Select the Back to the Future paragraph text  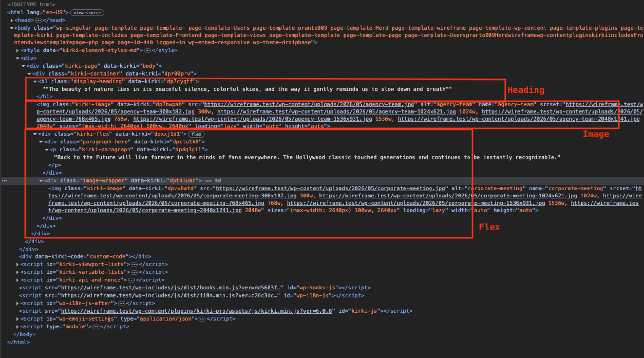click(x=307, y=157)
